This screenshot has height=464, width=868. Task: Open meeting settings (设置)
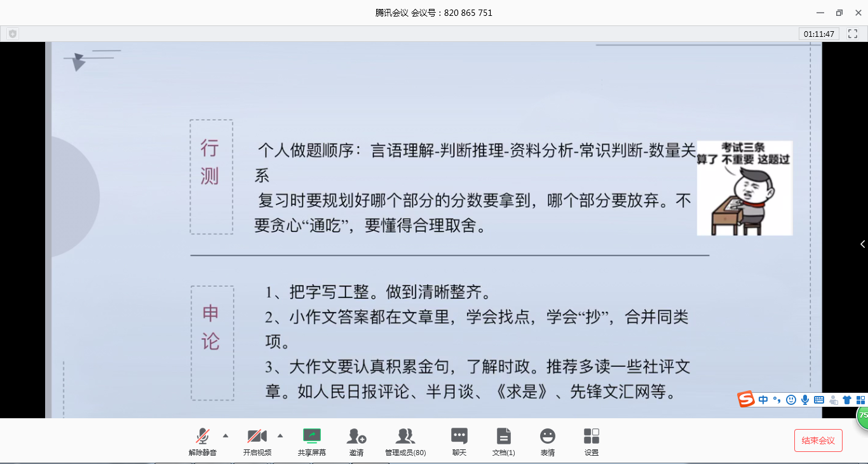pos(592,437)
